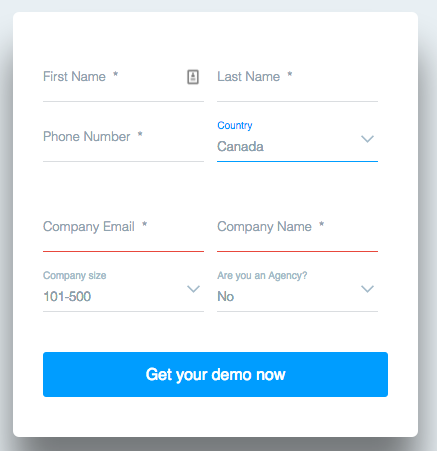437x451 pixels.
Task: Expand the Company size dropdown showing 101-500
Action: pos(123,291)
